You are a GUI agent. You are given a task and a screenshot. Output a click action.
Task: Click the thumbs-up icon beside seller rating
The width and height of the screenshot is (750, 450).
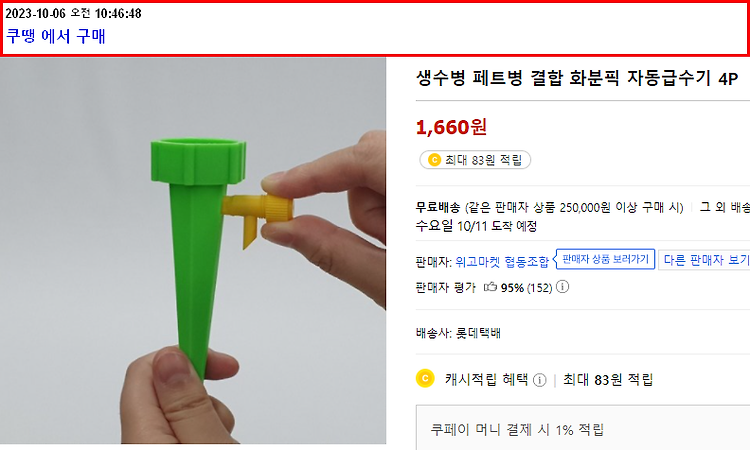[x=490, y=287]
